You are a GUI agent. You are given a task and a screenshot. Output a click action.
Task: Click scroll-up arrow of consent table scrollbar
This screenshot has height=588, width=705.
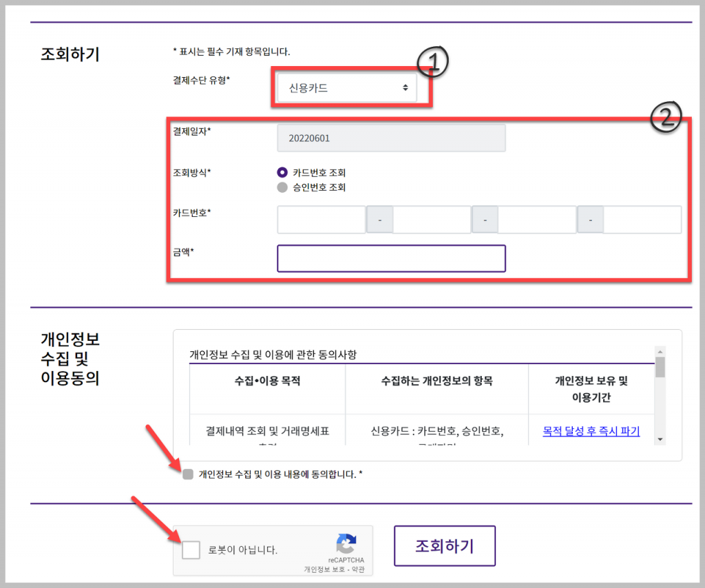(x=660, y=352)
